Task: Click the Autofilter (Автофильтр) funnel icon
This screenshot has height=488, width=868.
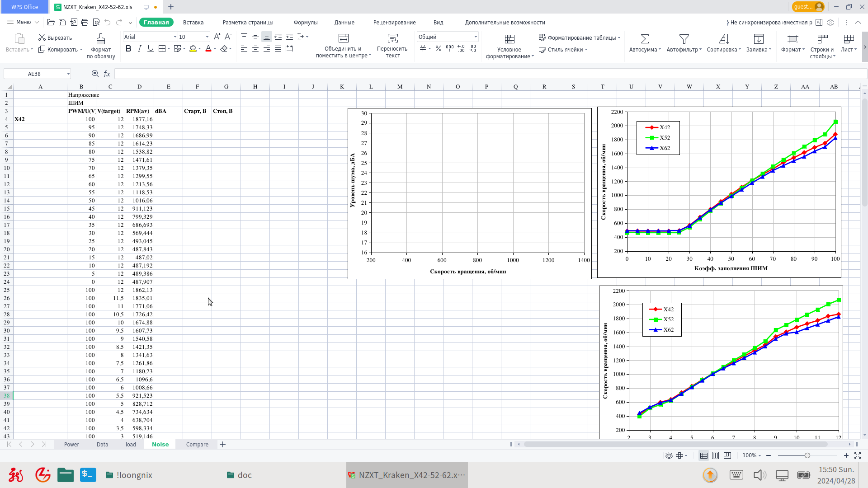Action: [x=684, y=39]
